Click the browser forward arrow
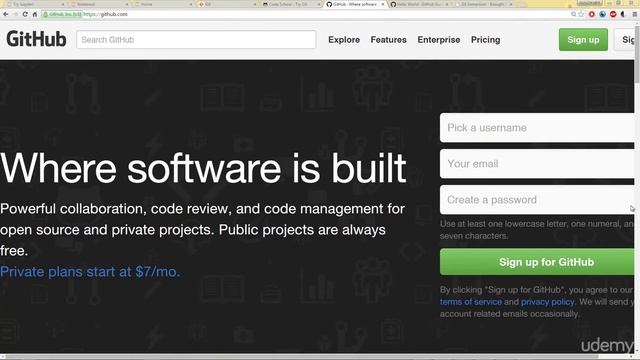Viewport: 640px width, 360px height. [x=16, y=14]
